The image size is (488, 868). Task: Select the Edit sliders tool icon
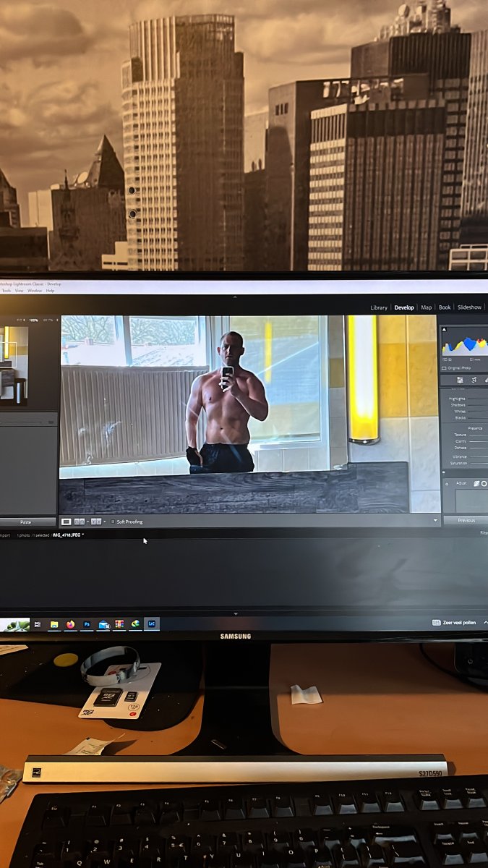point(460,380)
